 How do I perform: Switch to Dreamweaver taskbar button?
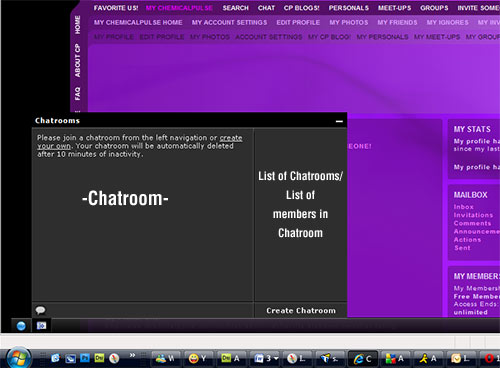coord(231,359)
